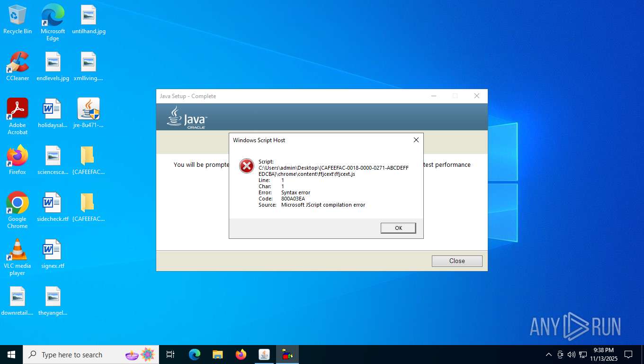The width and height of the screenshot is (644, 364).
Task: Open the upper {CAFEEFAC folder beside sciencesca
Action: (89, 160)
